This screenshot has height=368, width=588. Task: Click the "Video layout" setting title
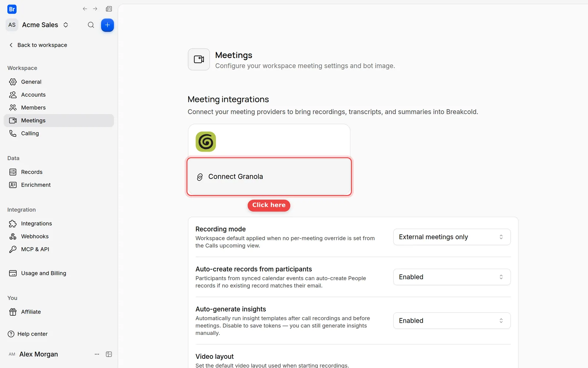pyautogui.click(x=215, y=357)
